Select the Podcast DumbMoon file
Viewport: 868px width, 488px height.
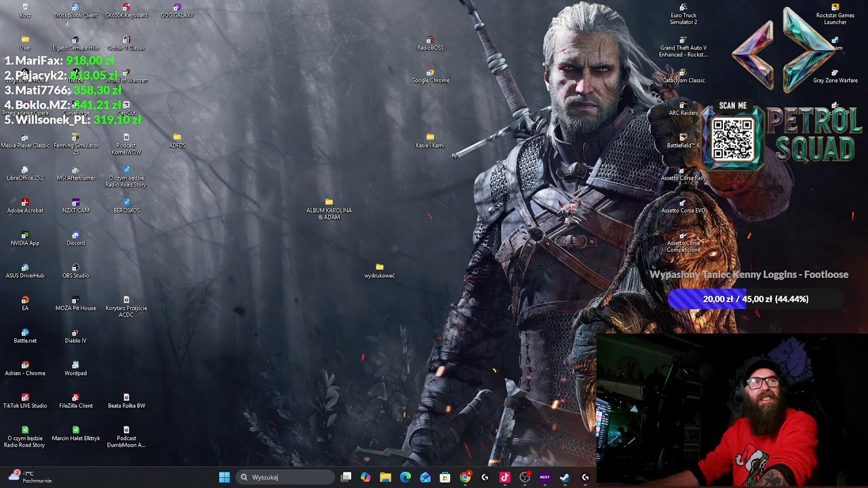tap(126, 436)
